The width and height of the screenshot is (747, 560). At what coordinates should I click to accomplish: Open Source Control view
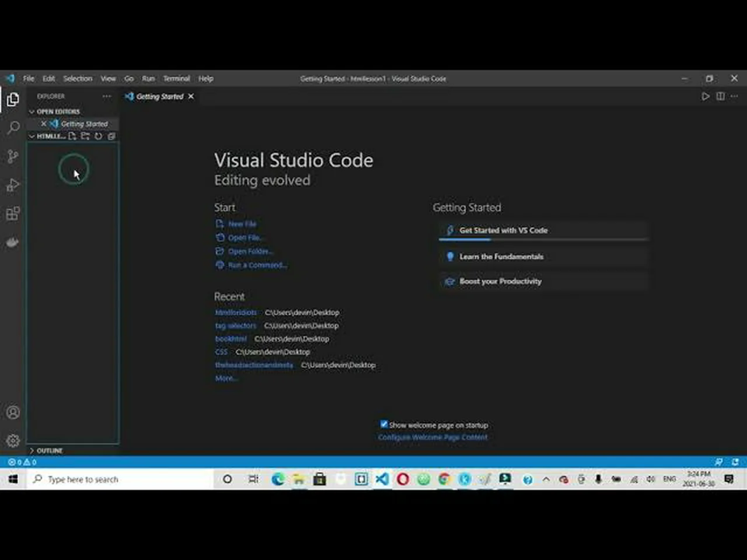(13, 156)
